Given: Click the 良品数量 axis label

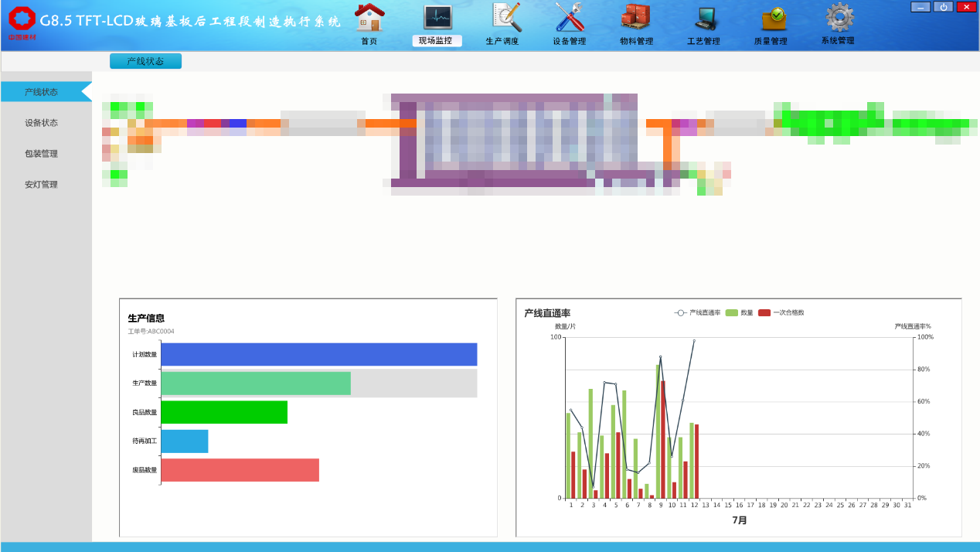Looking at the screenshot, I should pos(145,412).
